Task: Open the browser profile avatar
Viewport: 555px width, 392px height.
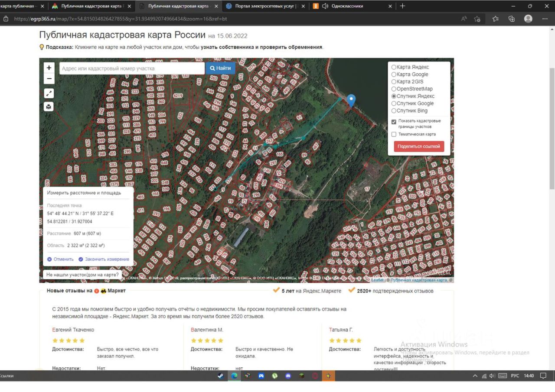Action: [x=528, y=19]
